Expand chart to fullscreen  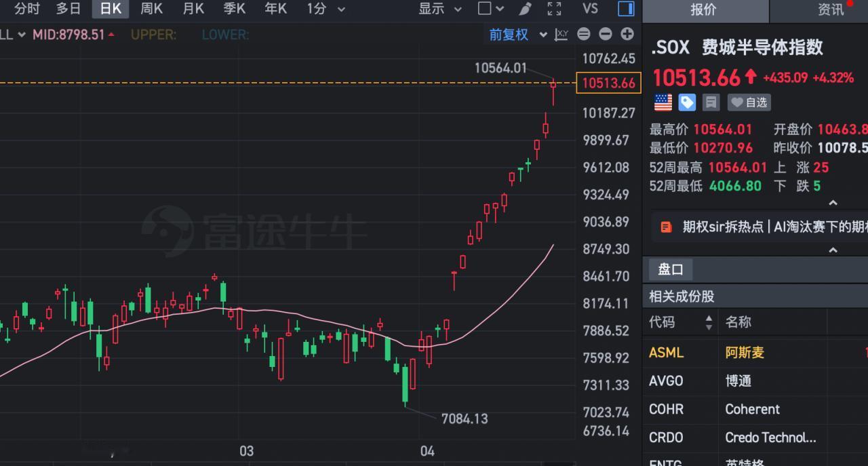tap(554, 9)
